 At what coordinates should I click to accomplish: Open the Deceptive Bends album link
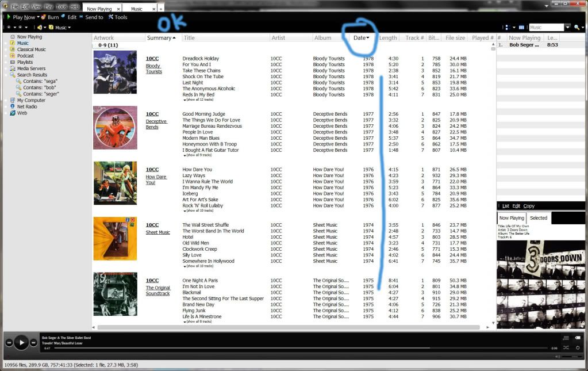(156, 124)
